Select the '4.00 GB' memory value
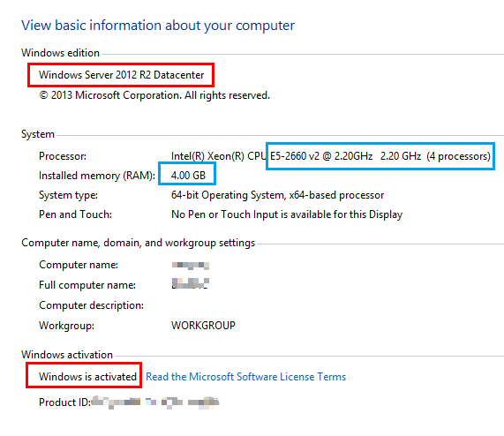Viewport: 504px width, 436px height. pos(188,176)
